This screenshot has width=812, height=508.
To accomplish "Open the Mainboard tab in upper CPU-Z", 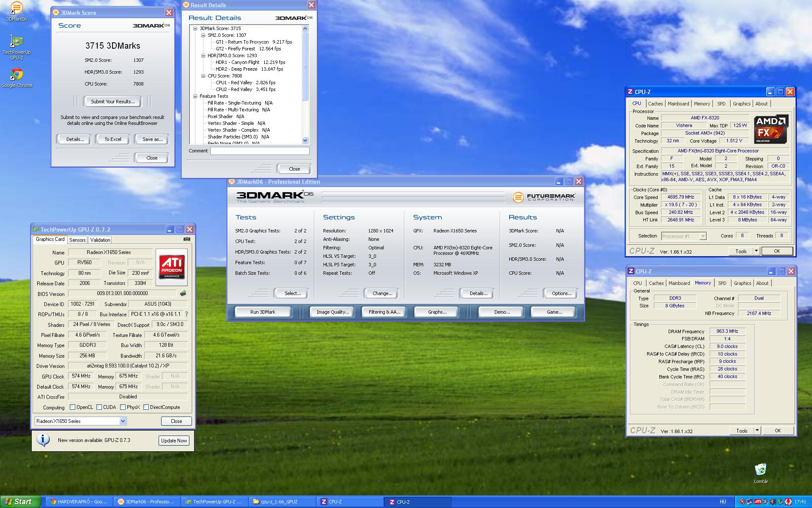I will pos(678,104).
